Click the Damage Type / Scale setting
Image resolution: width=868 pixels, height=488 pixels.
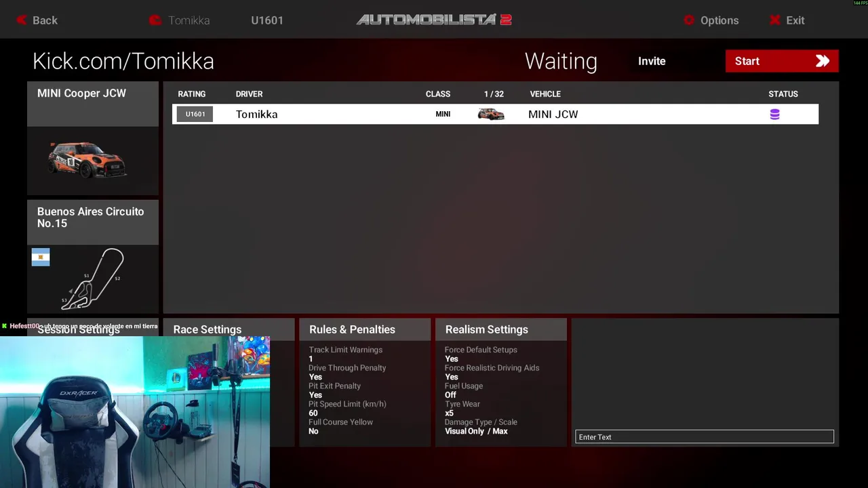click(x=481, y=422)
